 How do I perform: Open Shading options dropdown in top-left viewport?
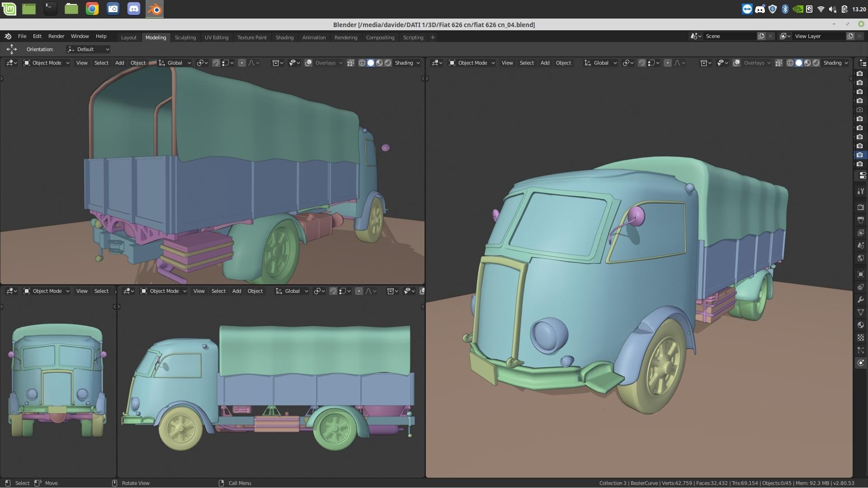tap(407, 63)
